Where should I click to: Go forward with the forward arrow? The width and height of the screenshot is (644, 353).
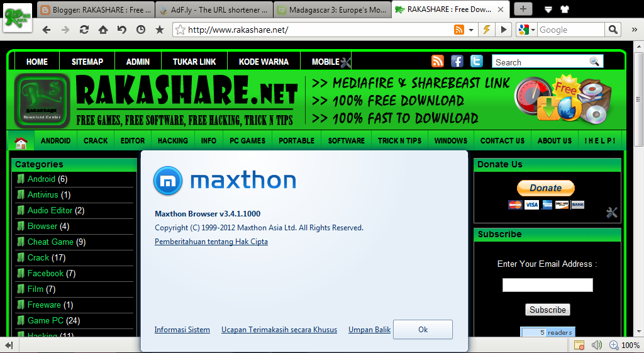pos(65,30)
